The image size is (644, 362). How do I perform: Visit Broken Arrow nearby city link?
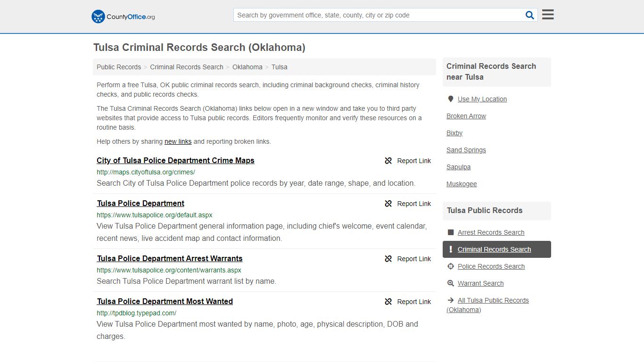[x=466, y=116]
